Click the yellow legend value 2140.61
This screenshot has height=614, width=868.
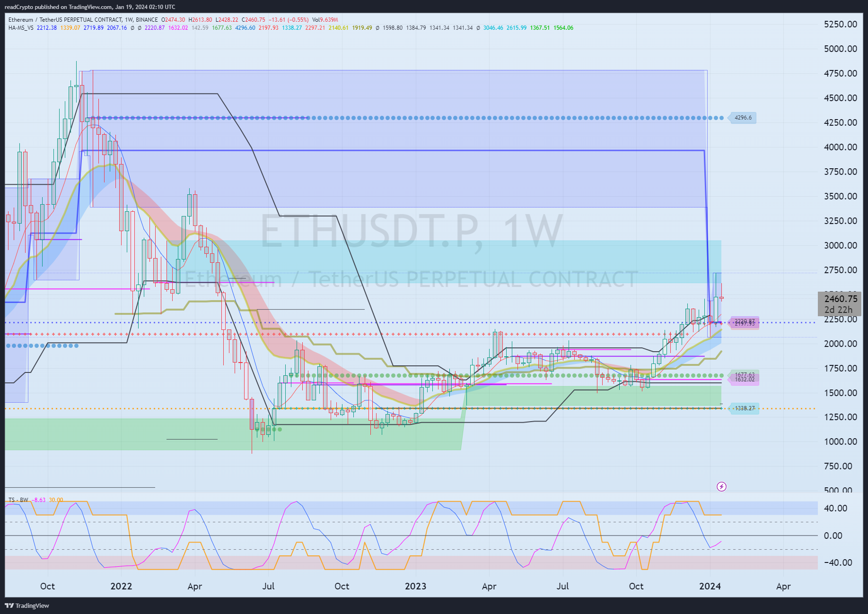pos(338,28)
